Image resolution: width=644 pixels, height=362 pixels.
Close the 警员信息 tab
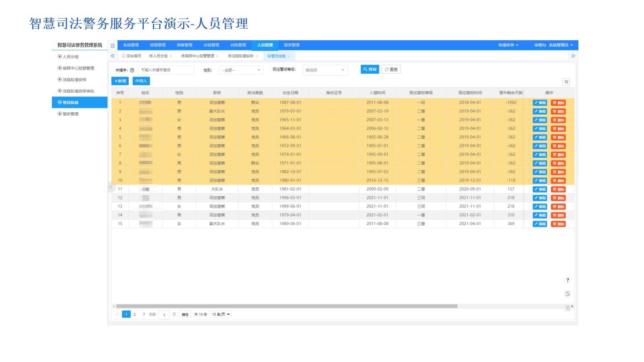click(x=289, y=56)
